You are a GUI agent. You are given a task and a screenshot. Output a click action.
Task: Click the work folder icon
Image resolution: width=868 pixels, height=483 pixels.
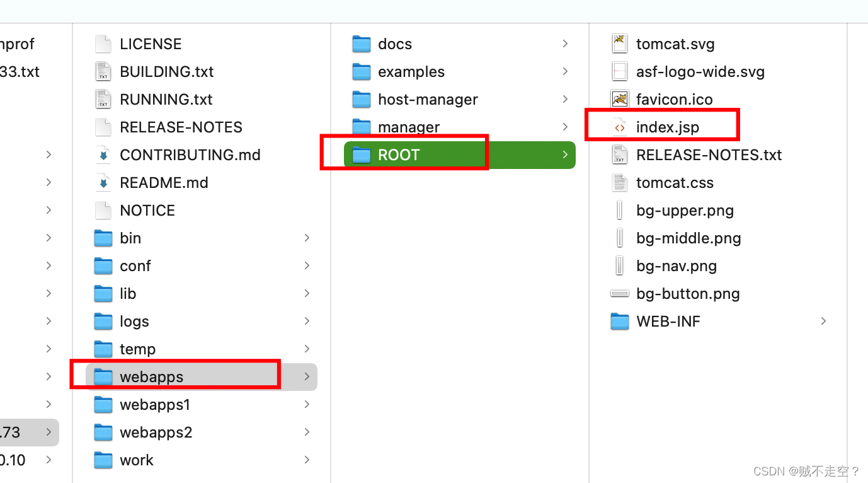click(103, 460)
